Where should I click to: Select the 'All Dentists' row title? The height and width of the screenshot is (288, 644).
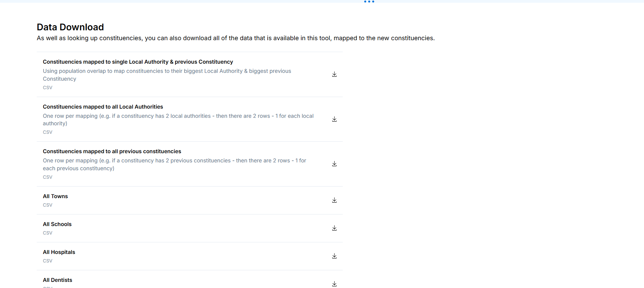point(57,280)
